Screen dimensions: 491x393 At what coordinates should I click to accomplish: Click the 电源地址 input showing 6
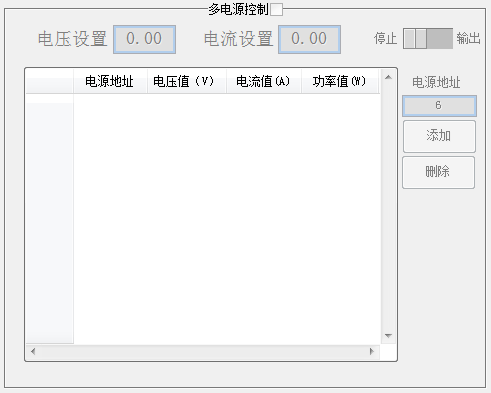tap(439, 106)
